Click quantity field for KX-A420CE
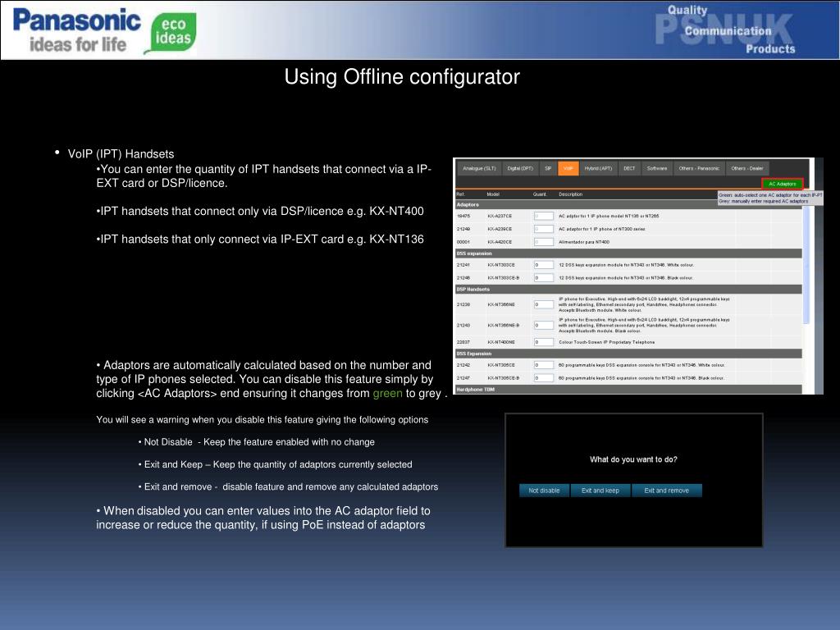This screenshot has width=840, height=630. [x=543, y=242]
